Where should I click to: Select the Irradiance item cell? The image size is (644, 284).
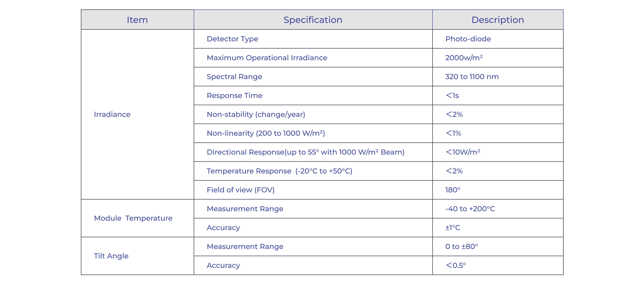pos(112,115)
